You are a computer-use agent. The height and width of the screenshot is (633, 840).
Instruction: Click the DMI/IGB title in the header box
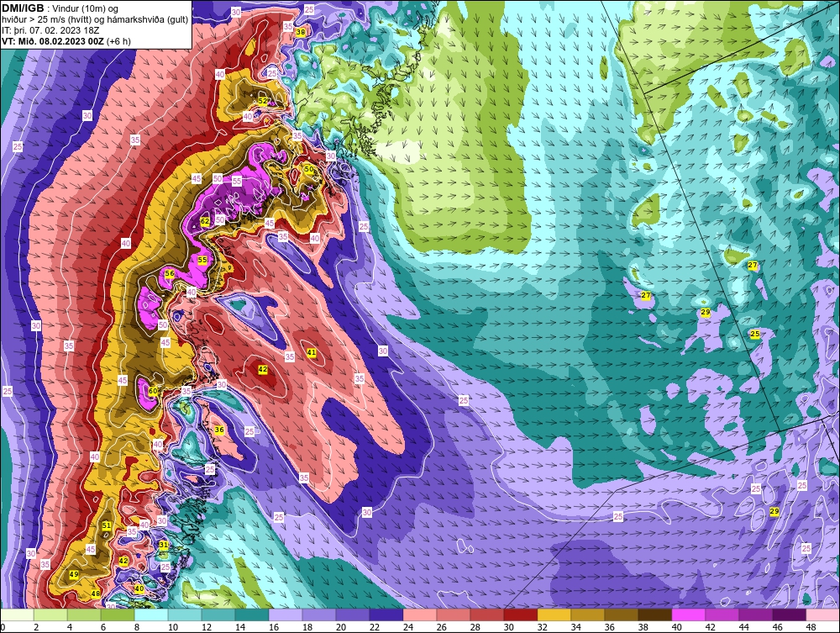(23, 8)
